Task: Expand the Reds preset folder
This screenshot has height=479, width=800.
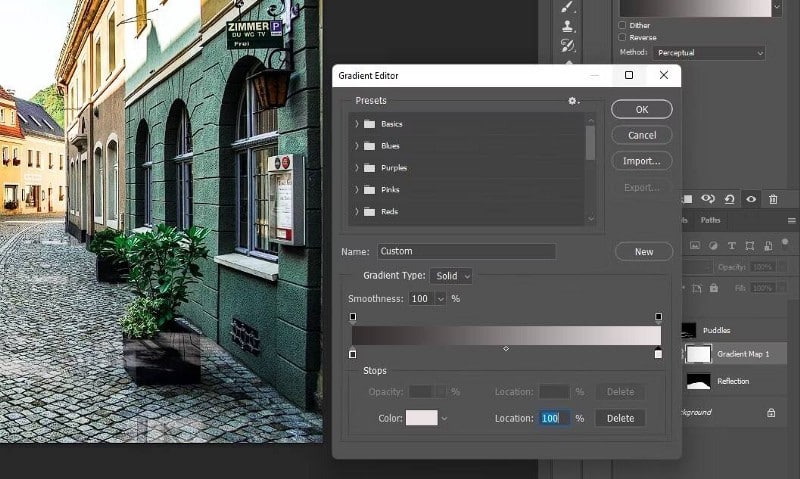Action: (x=357, y=212)
